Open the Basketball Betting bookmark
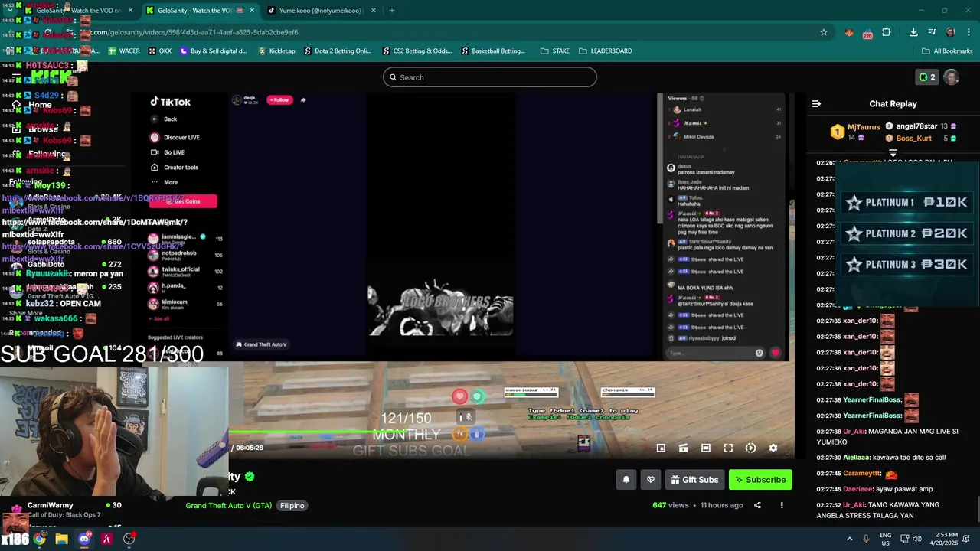 point(492,51)
